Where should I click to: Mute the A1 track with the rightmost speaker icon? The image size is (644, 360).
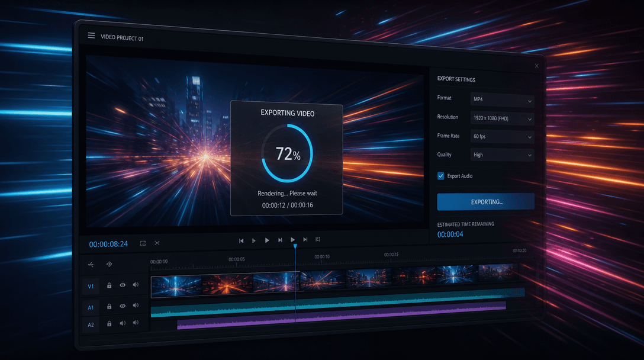coord(136,306)
